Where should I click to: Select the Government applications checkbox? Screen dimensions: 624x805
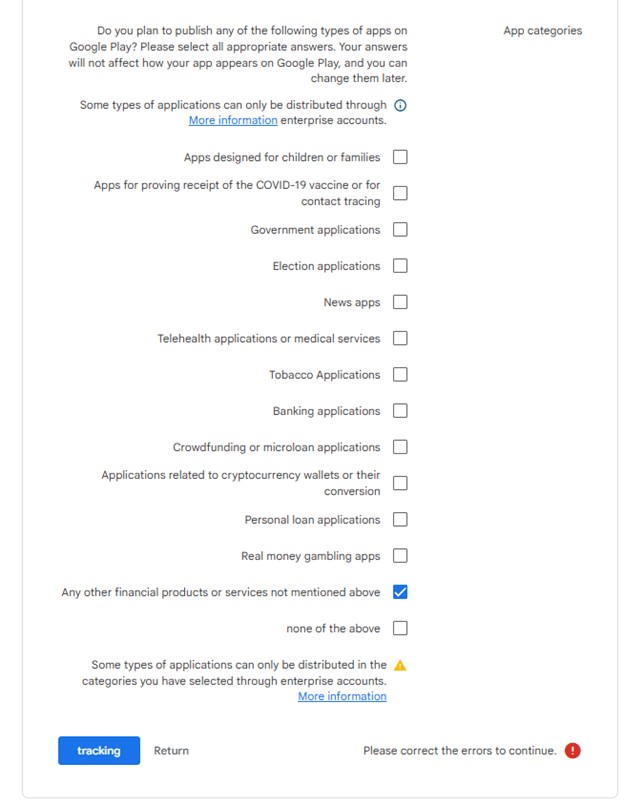(x=400, y=230)
